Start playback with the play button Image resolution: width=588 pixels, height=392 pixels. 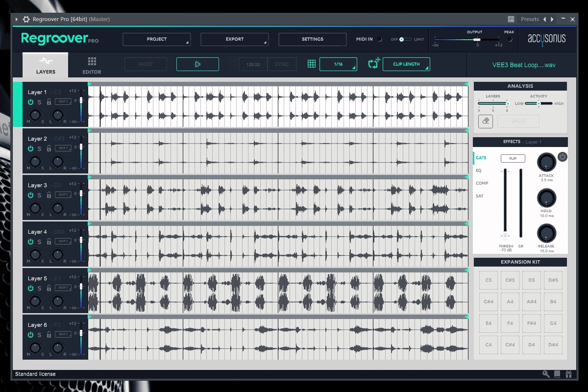point(198,64)
